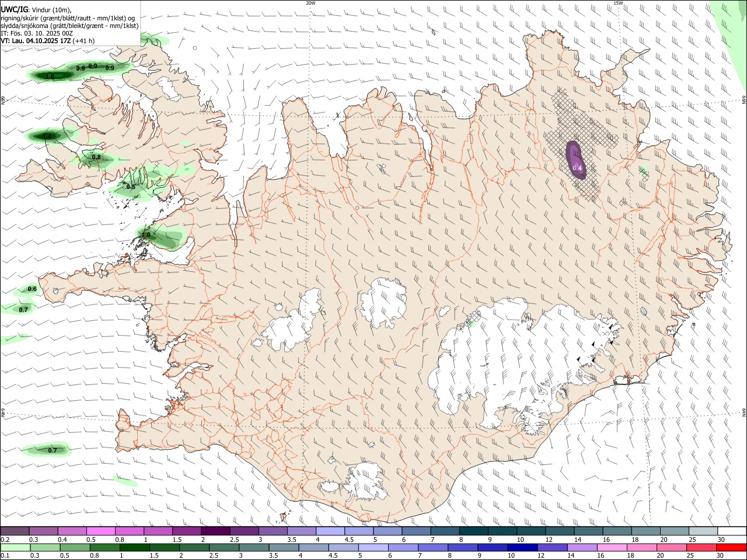Click the '0.6' rainfall label west of Snæfellsnes
The image size is (747, 560).
pos(32,289)
